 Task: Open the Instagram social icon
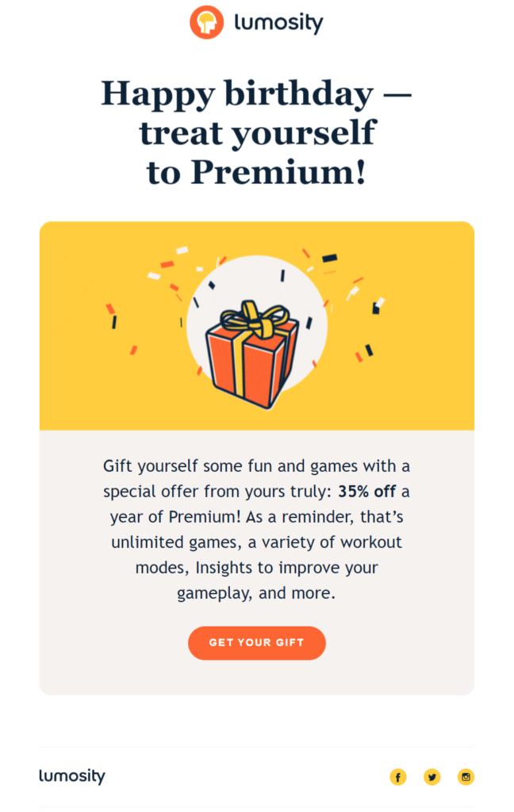coord(466,777)
